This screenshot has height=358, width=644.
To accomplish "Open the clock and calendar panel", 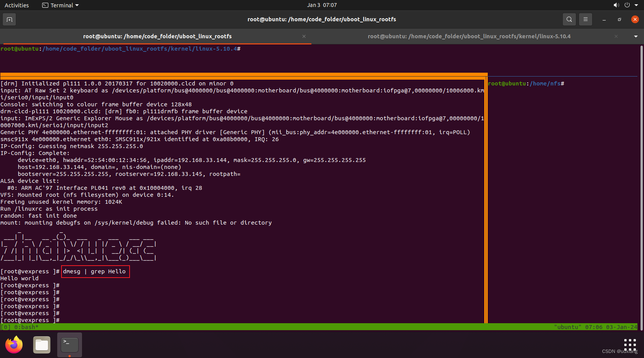I will (x=322, y=5).
